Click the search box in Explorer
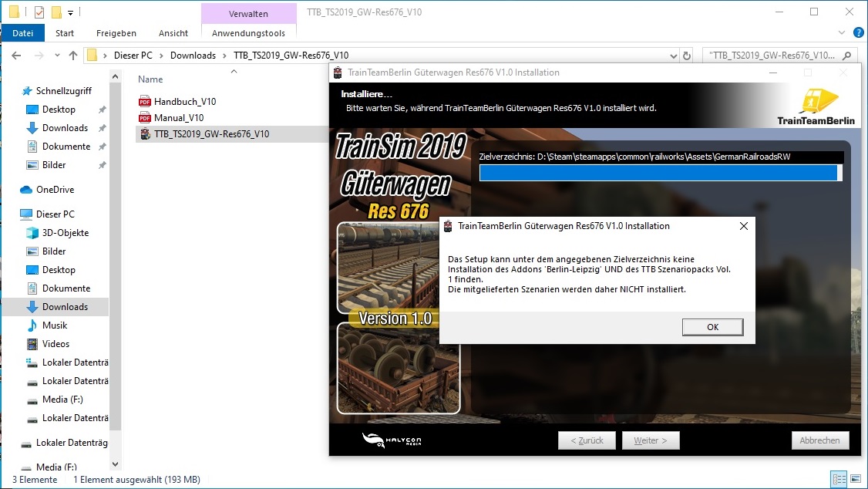The image size is (868, 489). (x=772, y=56)
